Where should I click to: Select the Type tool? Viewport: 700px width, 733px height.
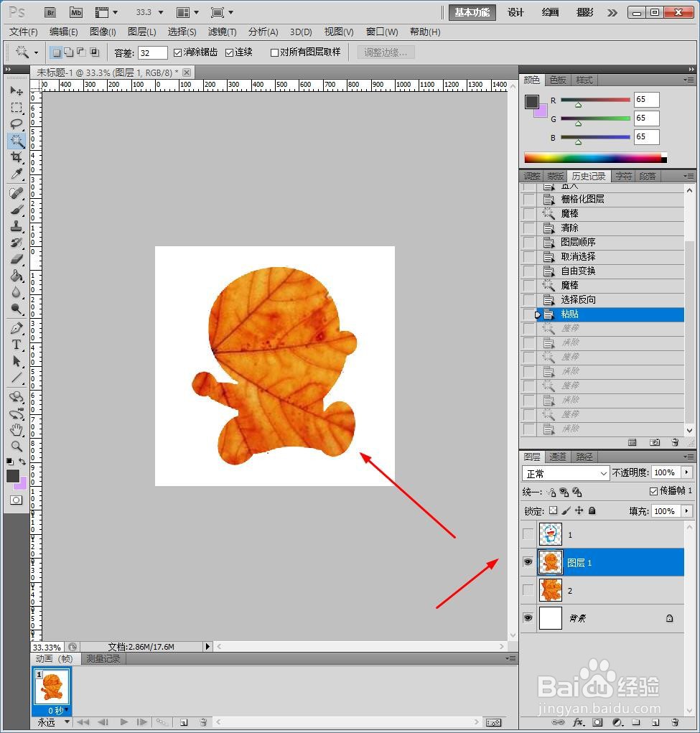click(17, 345)
